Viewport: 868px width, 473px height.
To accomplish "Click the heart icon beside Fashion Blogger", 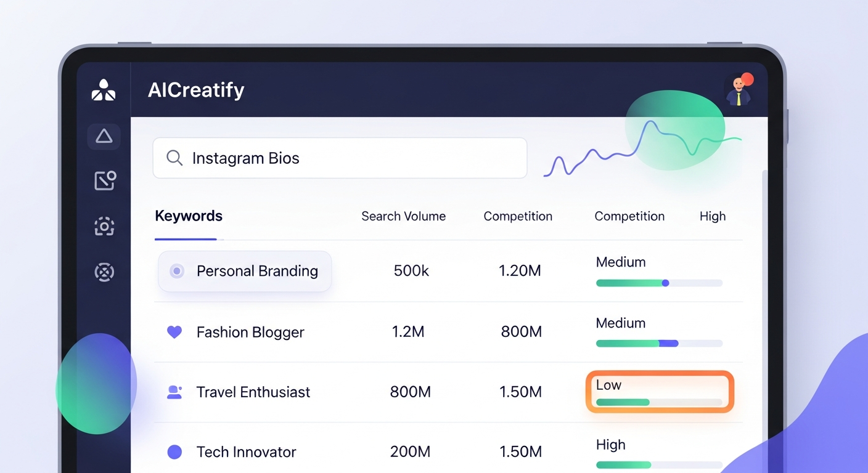I will click(x=174, y=332).
